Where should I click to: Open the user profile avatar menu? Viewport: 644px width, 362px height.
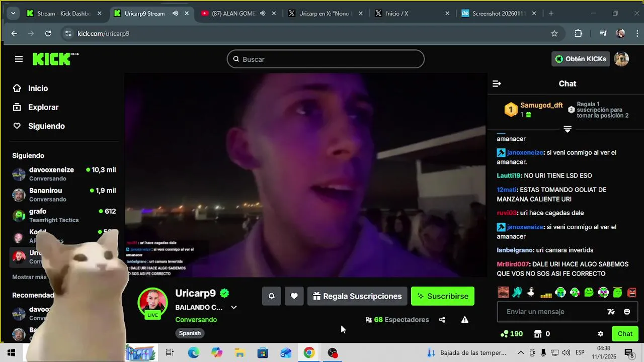621,59
